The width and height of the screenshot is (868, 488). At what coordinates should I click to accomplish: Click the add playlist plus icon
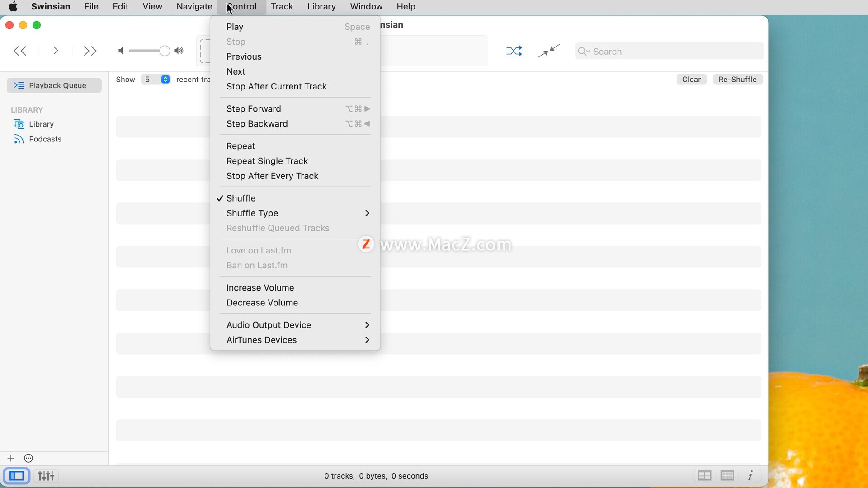pos(11,458)
